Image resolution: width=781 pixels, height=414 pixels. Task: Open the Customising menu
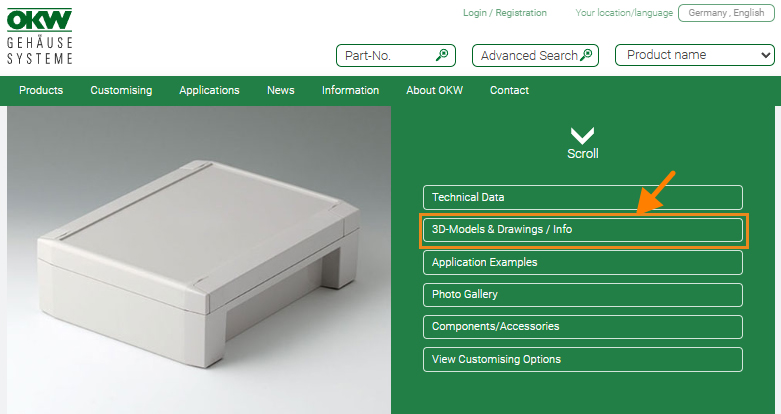121,90
